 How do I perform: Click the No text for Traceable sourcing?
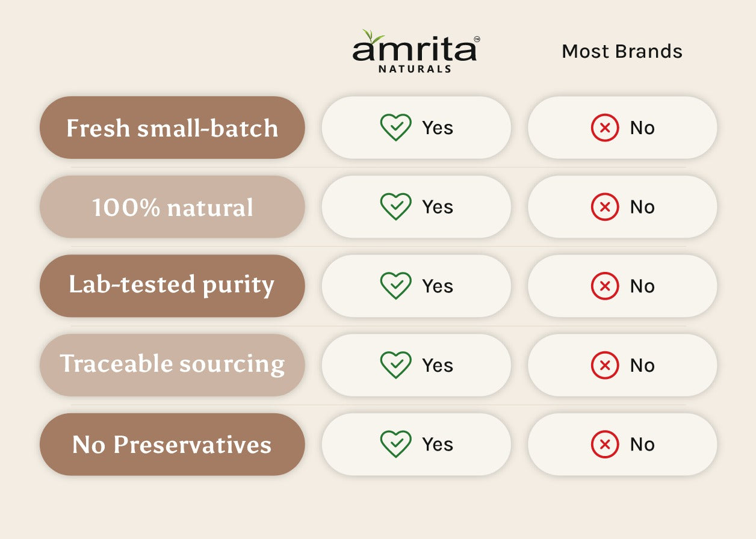pos(642,365)
